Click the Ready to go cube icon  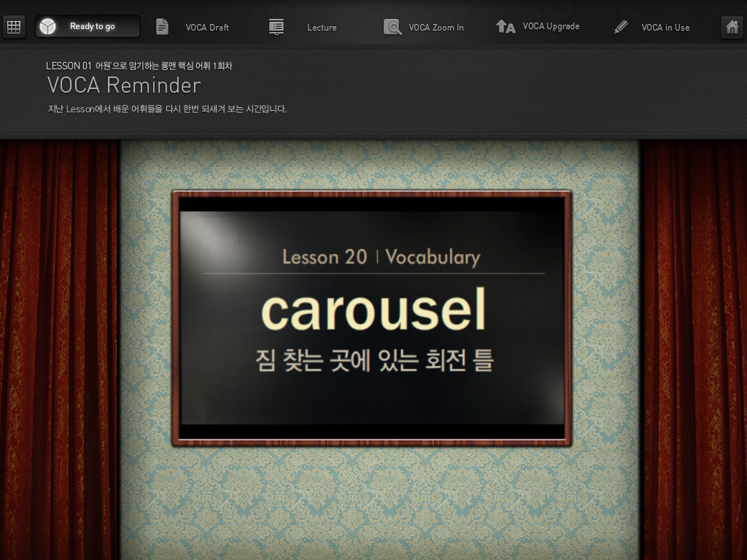tap(48, 26)
